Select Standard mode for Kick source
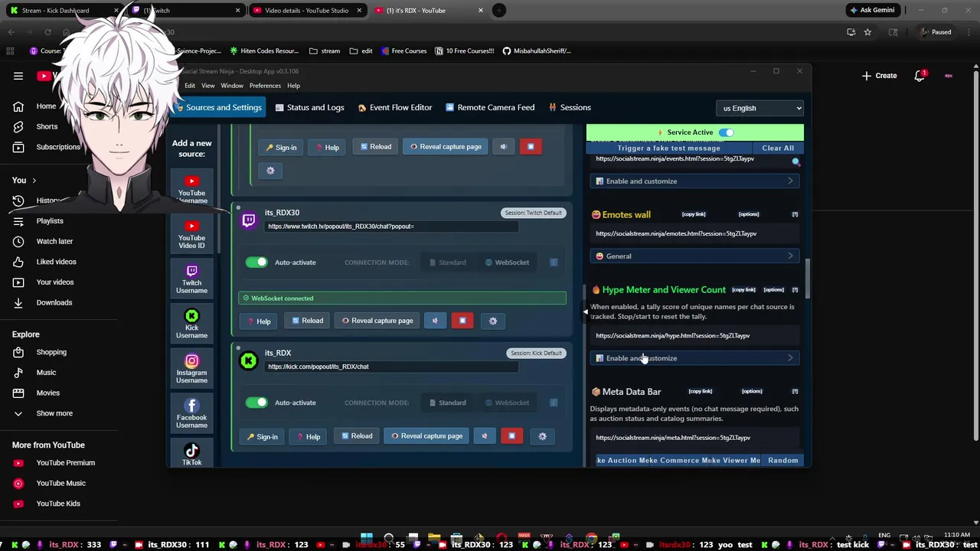This screenshot has height=551, width=980. click(x=448, y=403)
